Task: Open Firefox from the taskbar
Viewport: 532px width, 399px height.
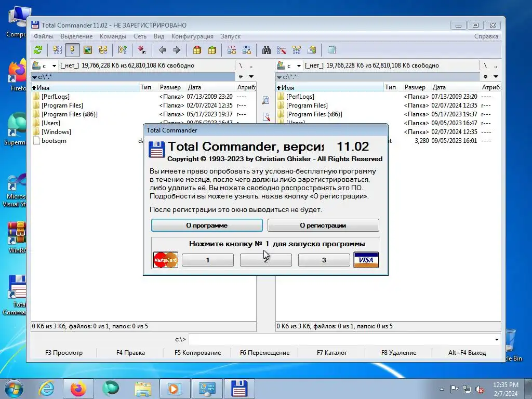Action: tap(78, 389)
